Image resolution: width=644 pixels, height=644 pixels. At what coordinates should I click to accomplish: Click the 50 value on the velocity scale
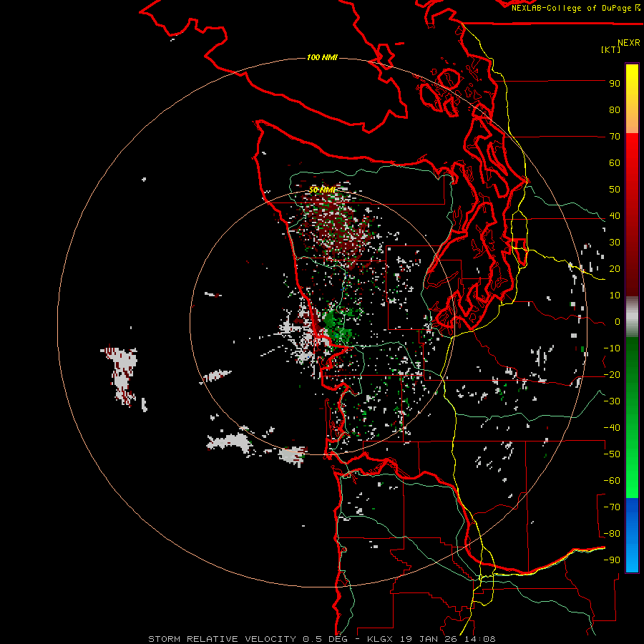pos(615,190)
